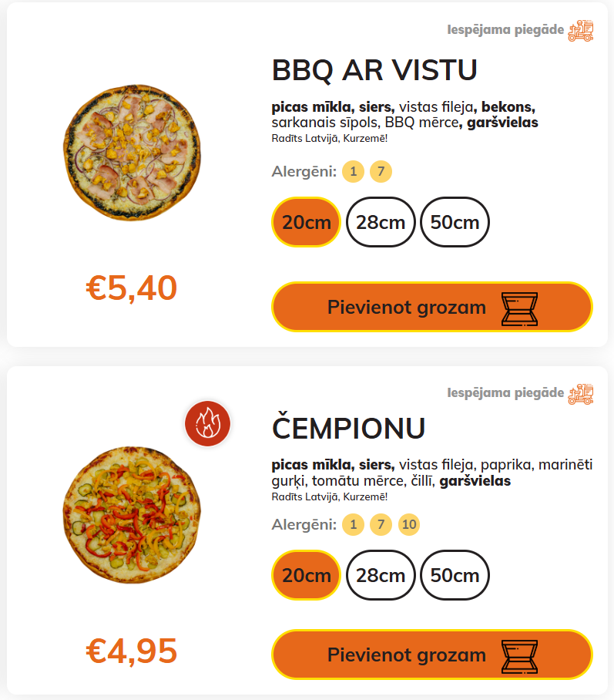
Task: Click allergen 1 badge on BBQ ar vistu
Action: coord(353,171)
